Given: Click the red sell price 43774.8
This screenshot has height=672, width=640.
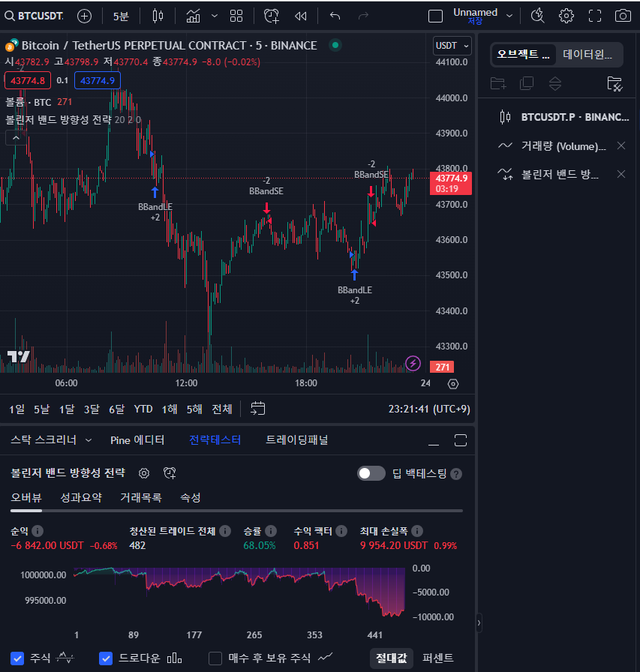Looking at the screenshot, I should pos(28,80).
